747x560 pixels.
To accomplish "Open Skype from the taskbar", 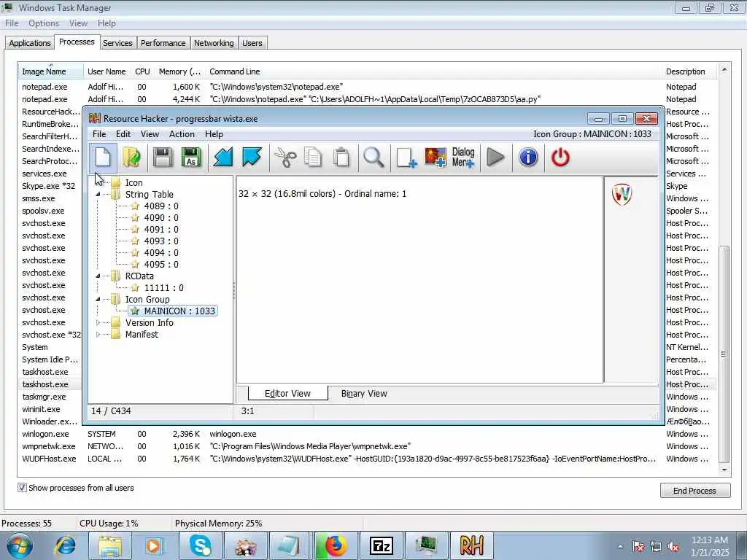I will pos(200,545).
